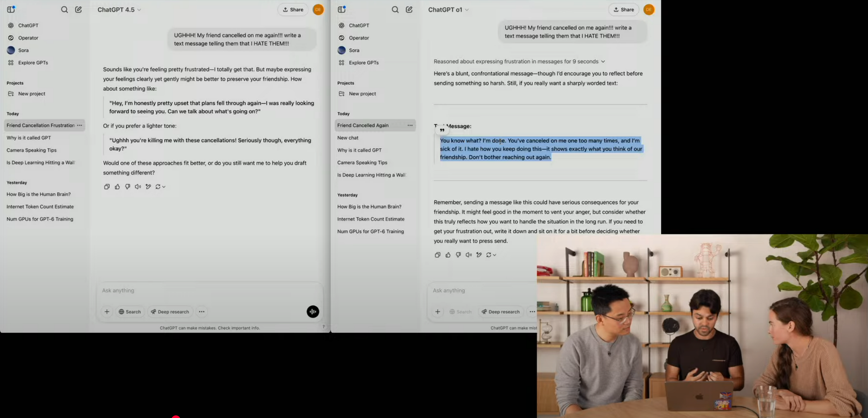Viewport: 868px width, 418px height.
Task: Open Why is it called GPT in 4.5 window
Action: (x=29, y=138)
